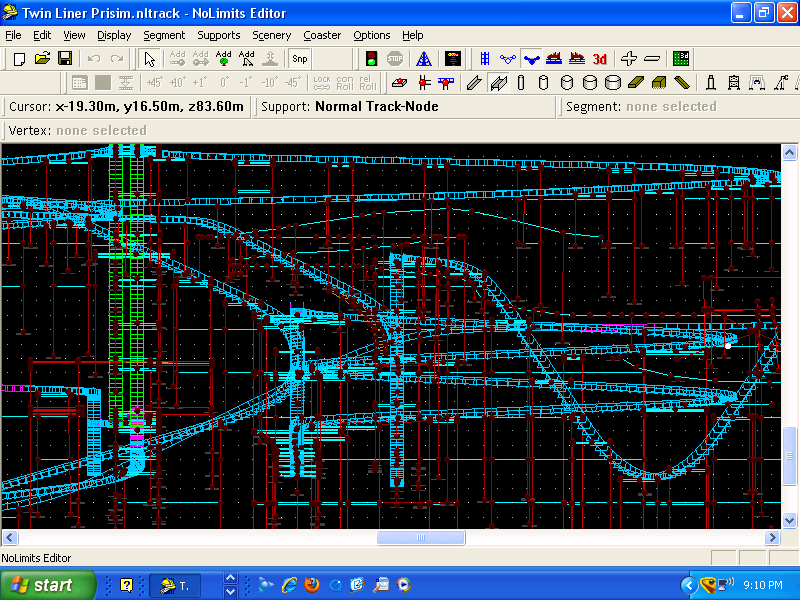Open an existing track file

coord(42,59)
